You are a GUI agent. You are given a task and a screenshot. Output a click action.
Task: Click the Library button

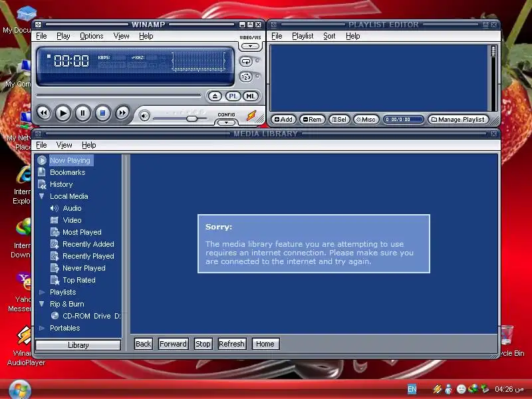[x=78, y=344]
